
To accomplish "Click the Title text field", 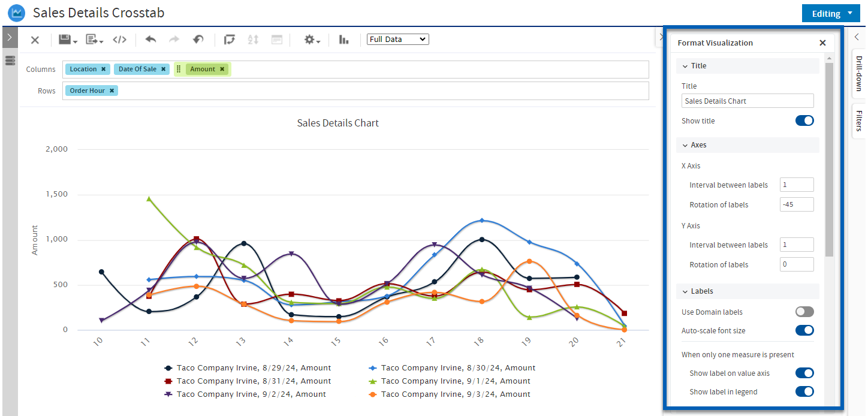I will point(748,101).
